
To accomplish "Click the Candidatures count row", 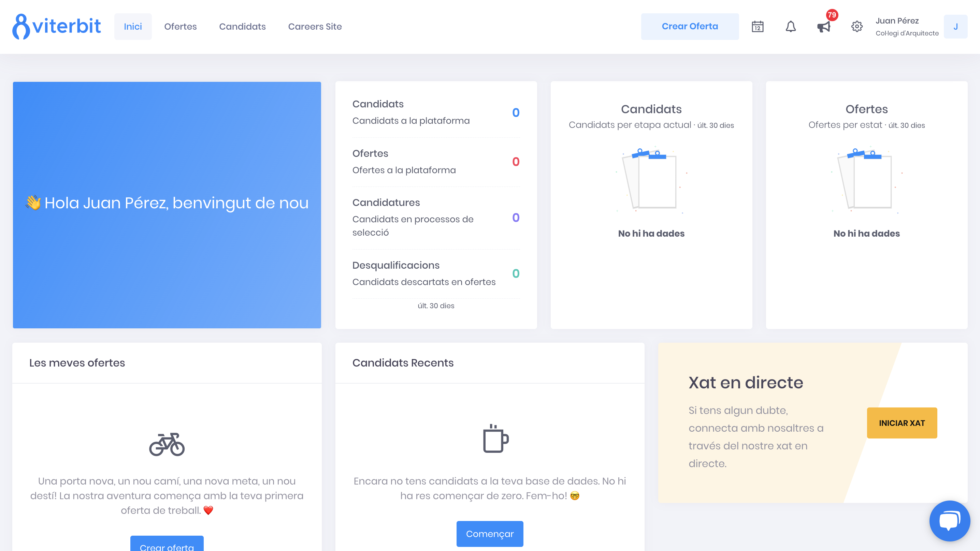I will point(436,218).
